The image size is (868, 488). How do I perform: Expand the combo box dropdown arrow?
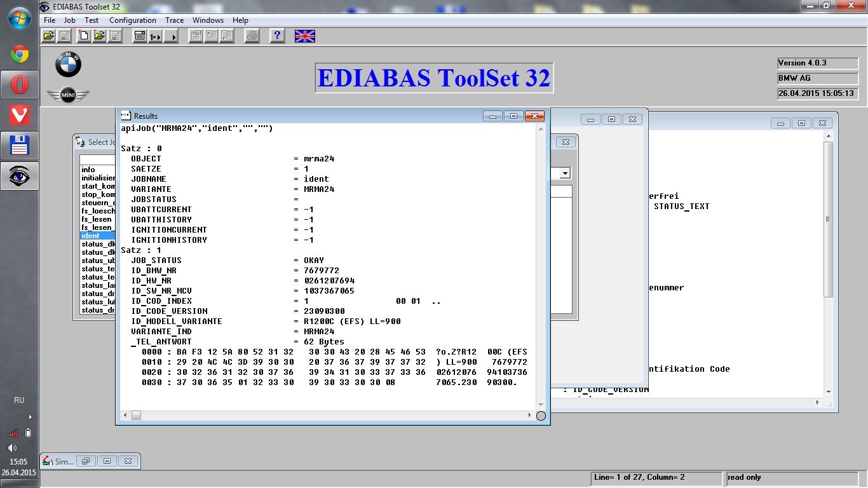click(564, 173)
